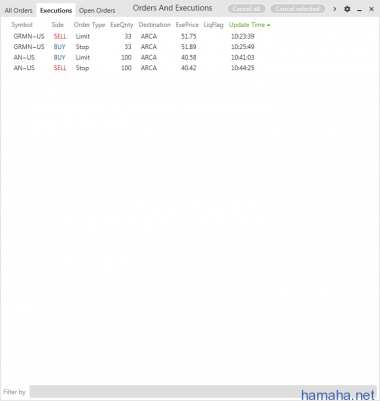The width and height of the screenshot is (380, 401).
Task: Close the Orders And Executions window
Action: [x=371, y=9]
